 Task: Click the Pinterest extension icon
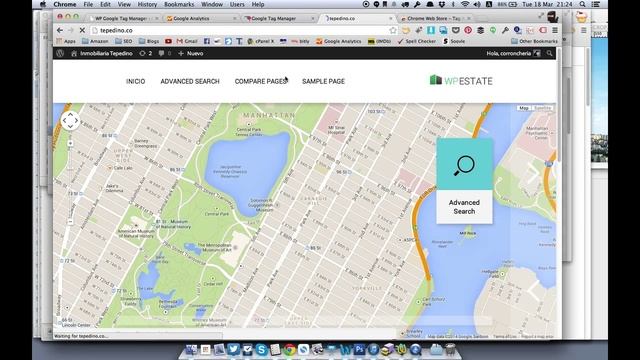468,30
